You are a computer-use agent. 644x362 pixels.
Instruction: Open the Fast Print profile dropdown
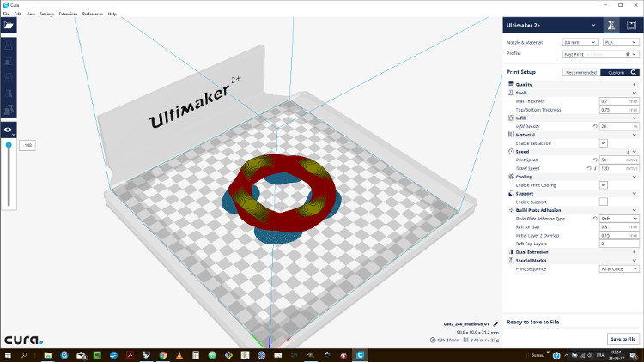[600, 54]
